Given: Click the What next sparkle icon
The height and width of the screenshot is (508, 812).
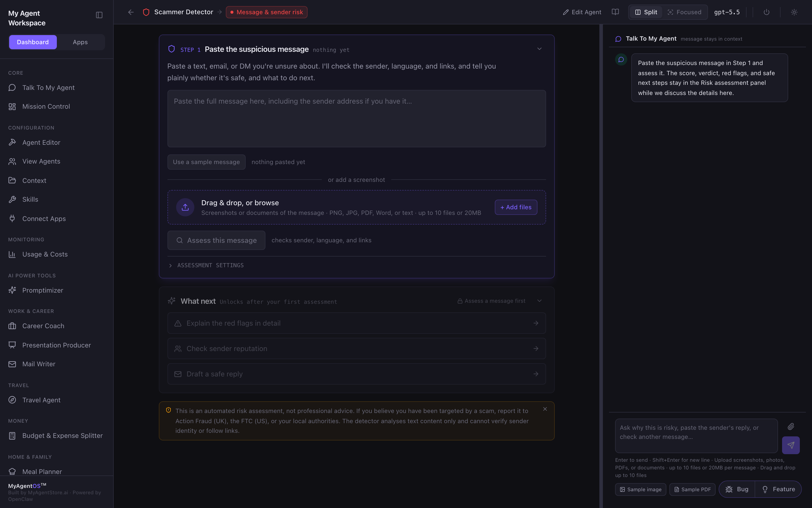Looking at the screenshot, I should pos(172,301).
